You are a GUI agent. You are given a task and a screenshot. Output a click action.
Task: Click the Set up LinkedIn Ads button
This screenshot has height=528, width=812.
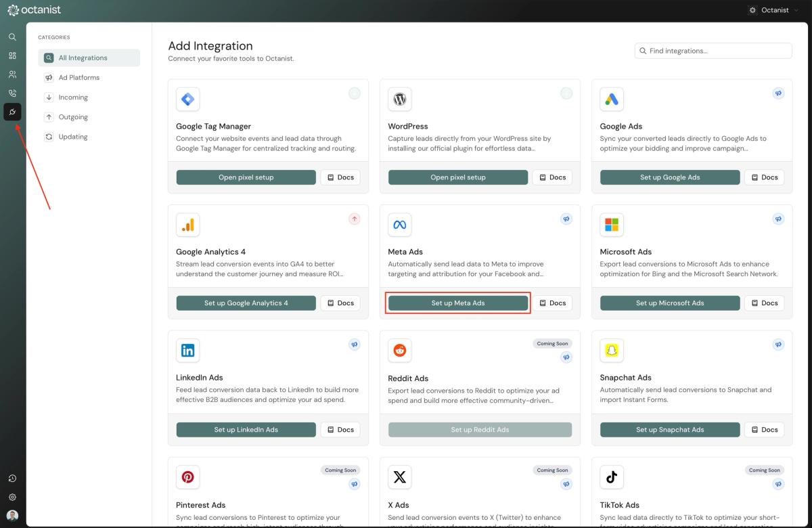pyautogui.click(x=246, y=429)
